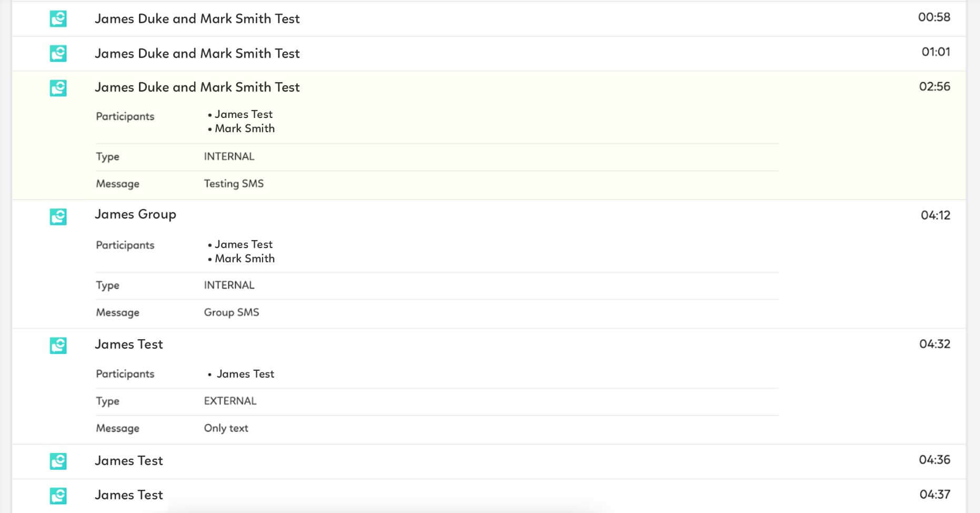The height and width of the screenshot is (513, 980).
Task: Click the chat icon beside James Group
Action: (x=58, y=216)
